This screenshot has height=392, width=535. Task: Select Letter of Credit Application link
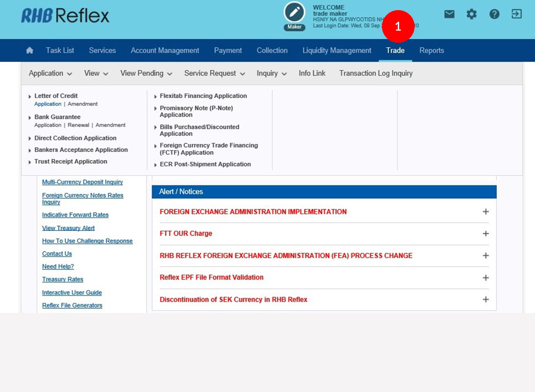[x=48, y=104]
